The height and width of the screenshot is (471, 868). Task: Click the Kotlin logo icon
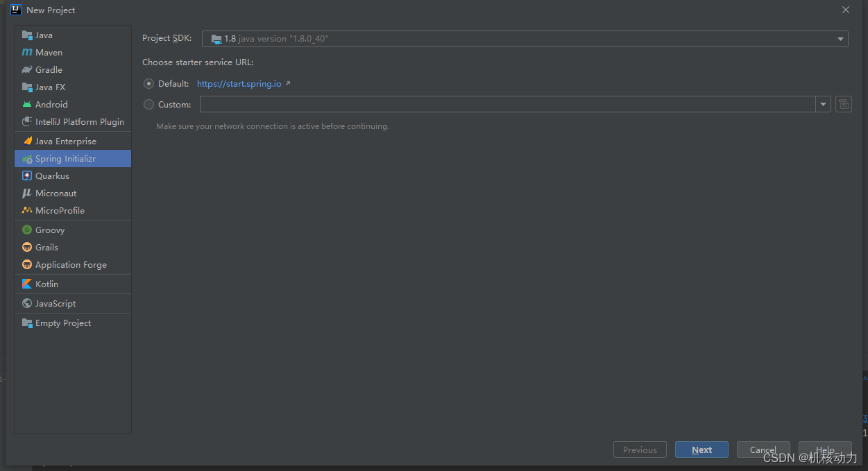[x=27, y=284]
